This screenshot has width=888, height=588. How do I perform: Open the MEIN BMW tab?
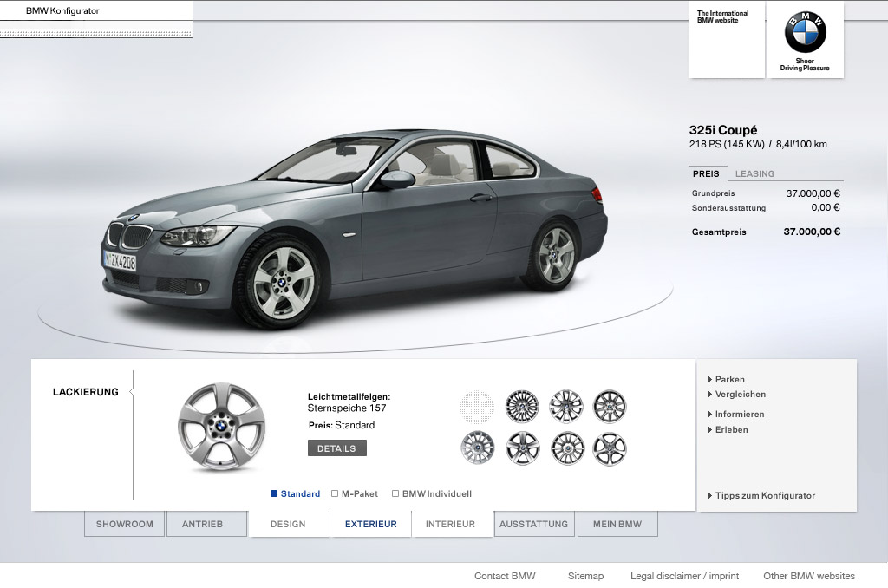(x=617, y=524)
